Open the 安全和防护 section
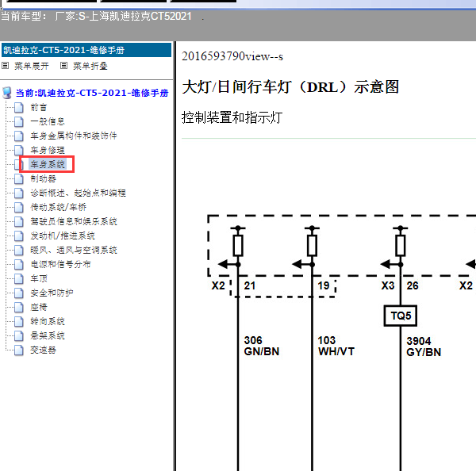 pyautogui.click(x=52, y=293)
